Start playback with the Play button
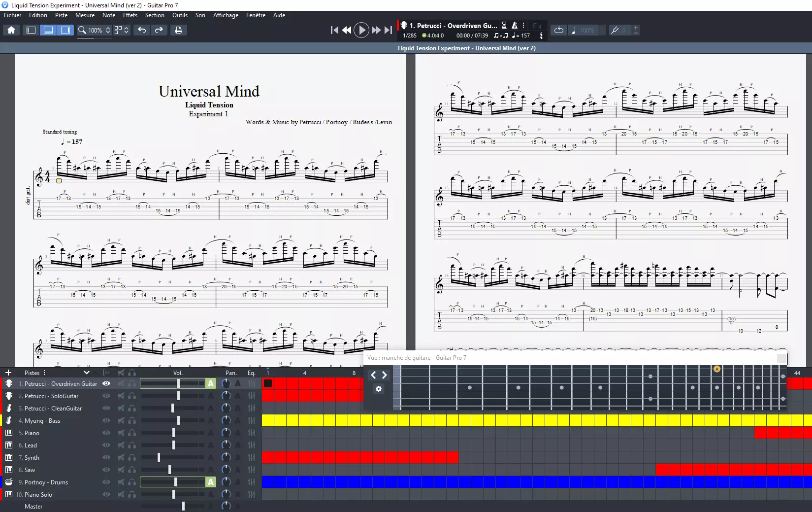 point(361,30)
